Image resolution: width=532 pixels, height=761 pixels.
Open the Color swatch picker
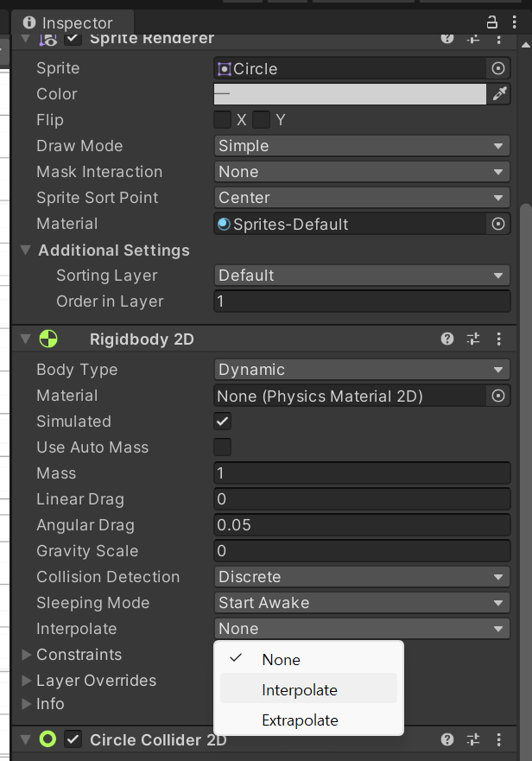click(350, 93)
